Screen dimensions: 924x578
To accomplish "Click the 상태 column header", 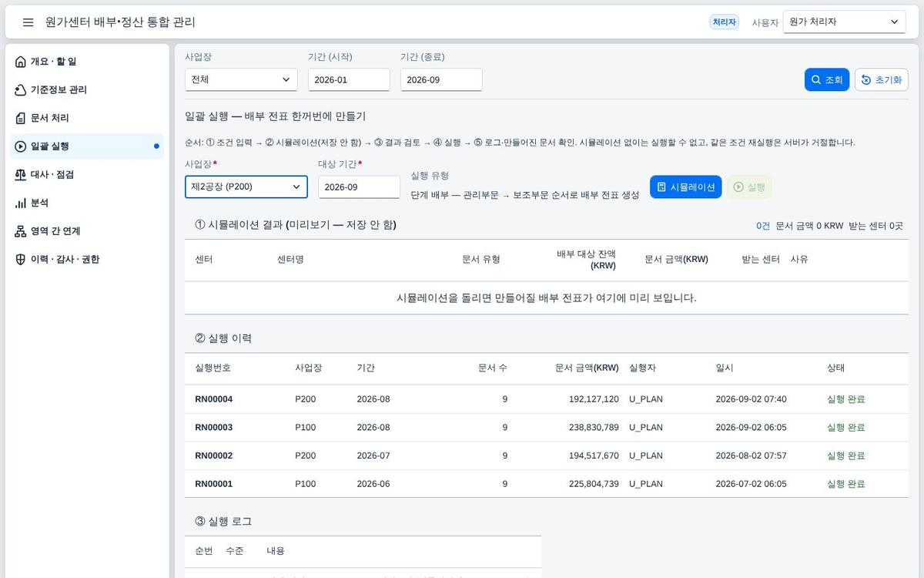I will tap(836, 368).
